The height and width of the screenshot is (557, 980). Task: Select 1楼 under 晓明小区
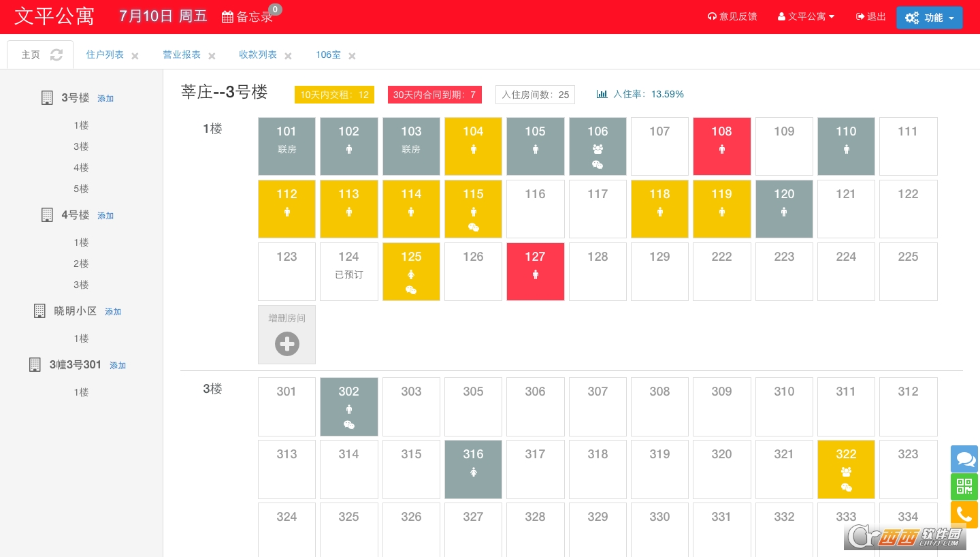[81, 338]
